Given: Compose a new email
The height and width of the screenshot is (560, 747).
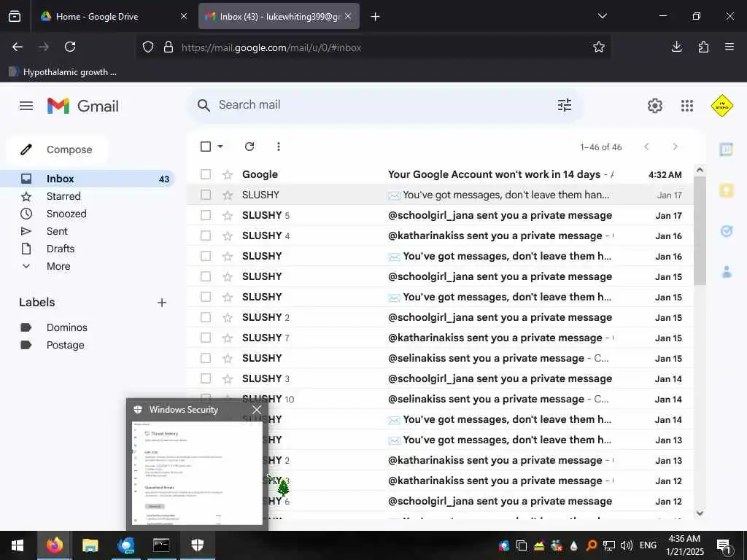Looking at the screenshot, I should click(x=57, y=149).
